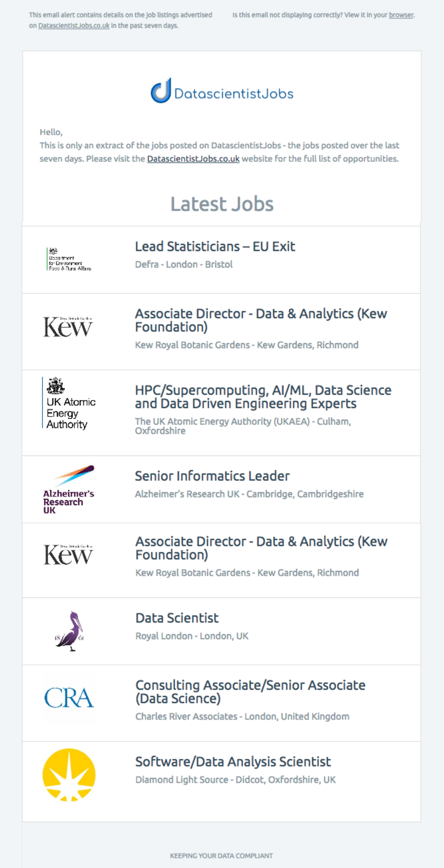Screen dimensions: 444x868
Task: Click the DatascientistJobs logo header
Action: (222, 91)
